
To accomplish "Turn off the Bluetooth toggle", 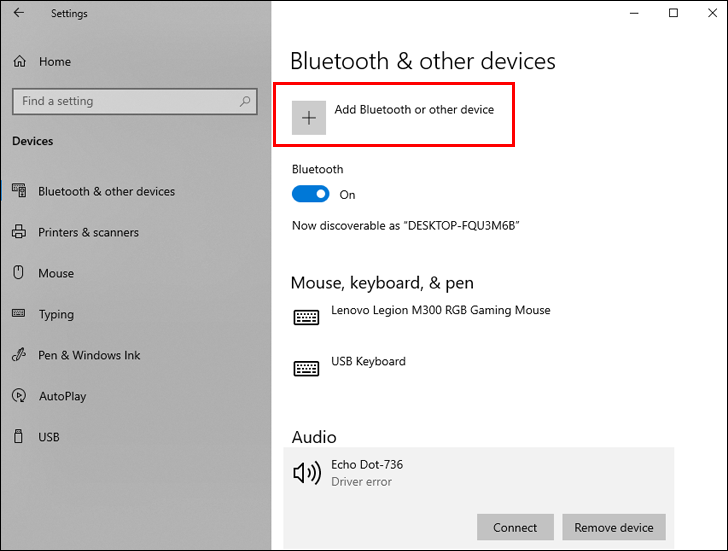I will click(310, 194).
